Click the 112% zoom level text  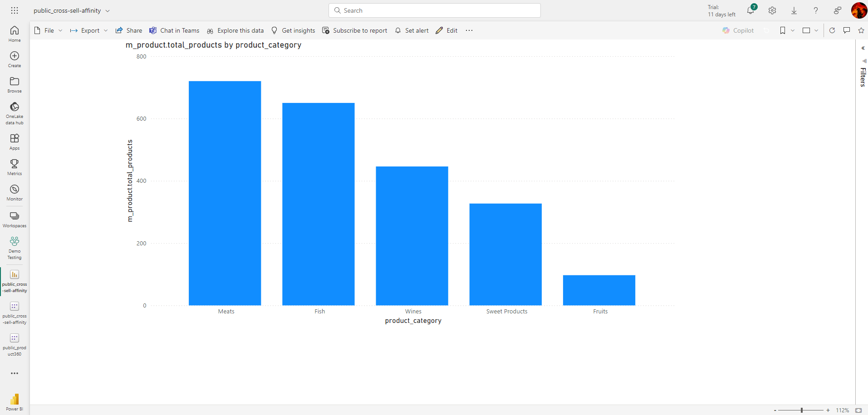tap(843, 410)
